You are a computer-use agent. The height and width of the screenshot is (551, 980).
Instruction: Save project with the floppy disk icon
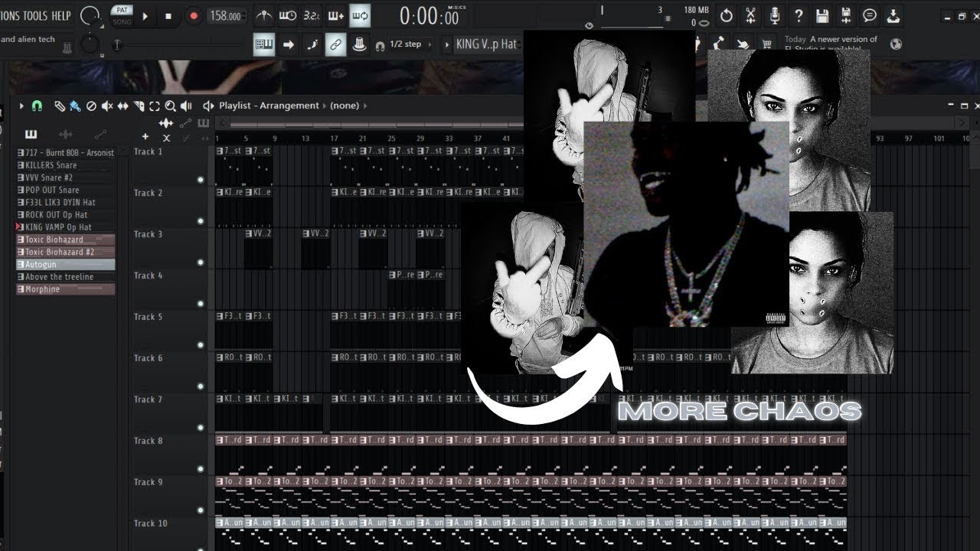(x=822, y=15)
